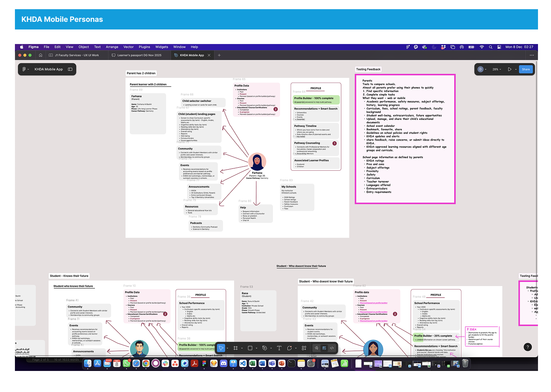
Task: Select the Move tool in bottom toolbar
Action: point(221,348)
